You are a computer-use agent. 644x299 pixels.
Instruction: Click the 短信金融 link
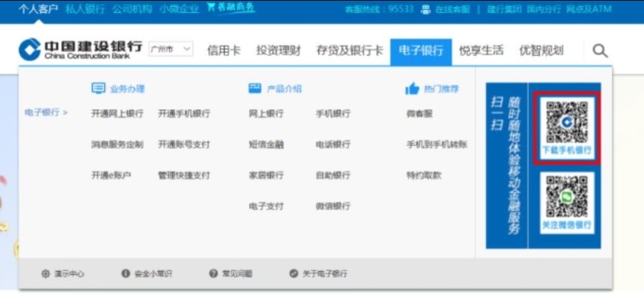(x=266, y=145)
